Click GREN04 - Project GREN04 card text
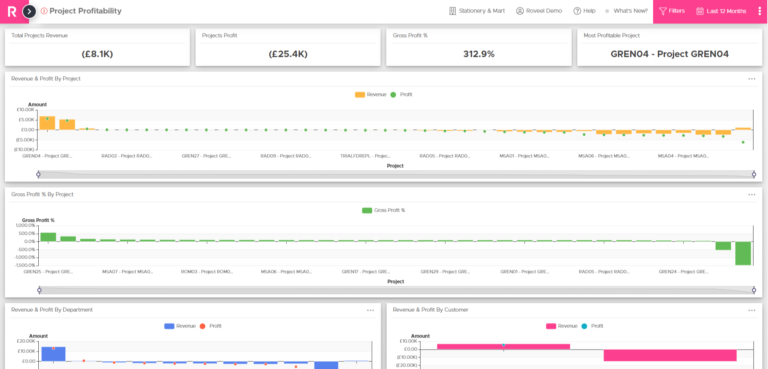This screenshot has height=369, width=768. coord(670,54)
